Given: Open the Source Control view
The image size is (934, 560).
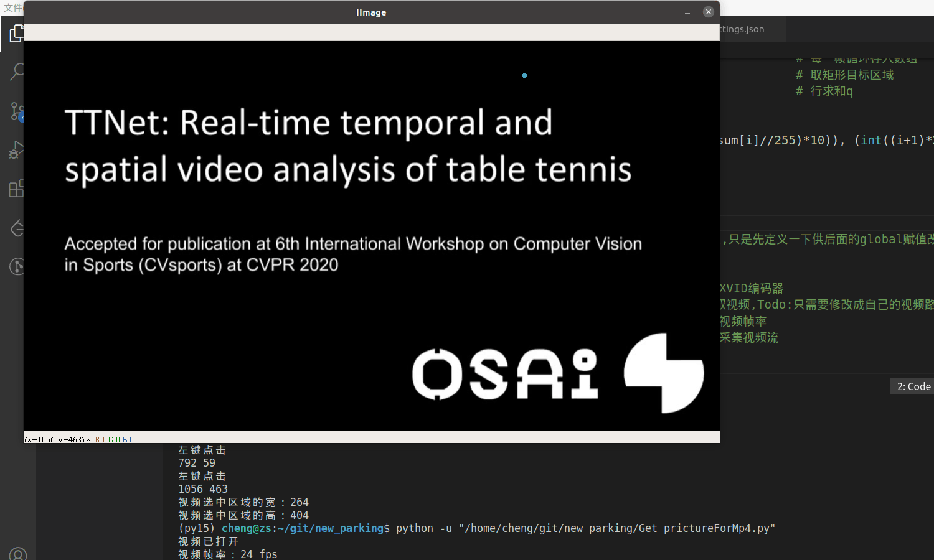Looking at the screenshot, I should click(16, 111).
